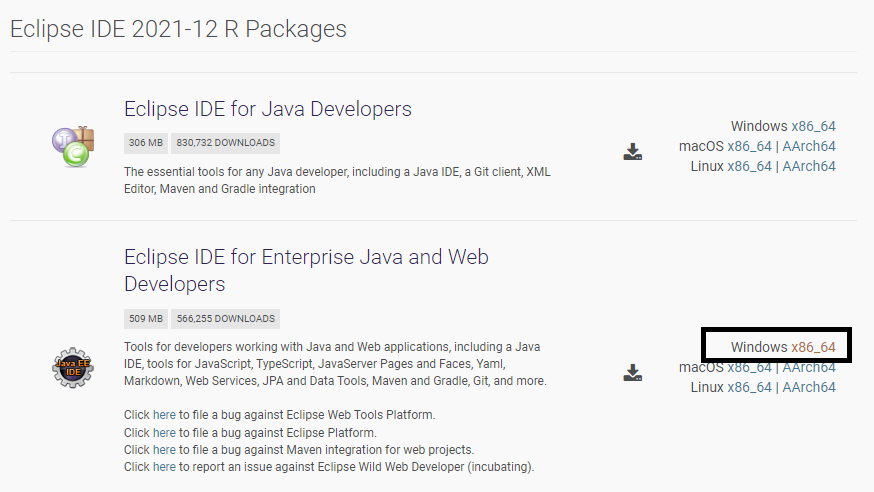The width and height of the screenshot is (874, 492).
Task: Click 'here' to file Eclipse Platform bug
Action: coord(164,433)
